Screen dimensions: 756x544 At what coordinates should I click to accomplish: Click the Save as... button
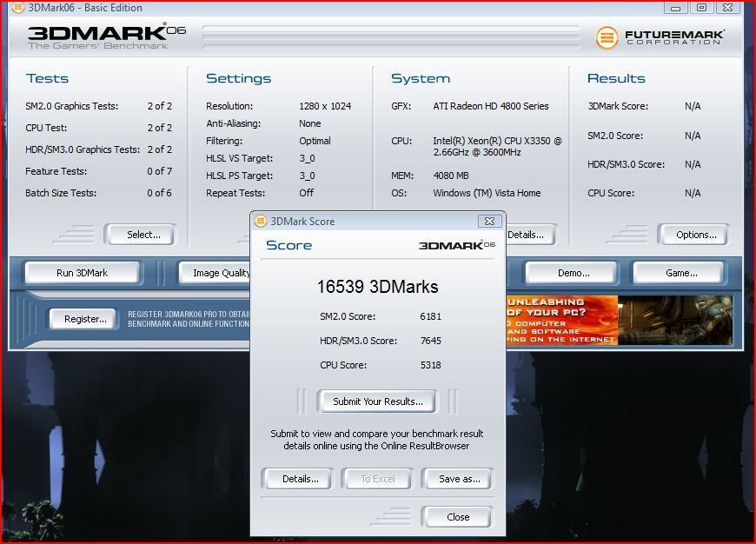[x=457, y=479]
